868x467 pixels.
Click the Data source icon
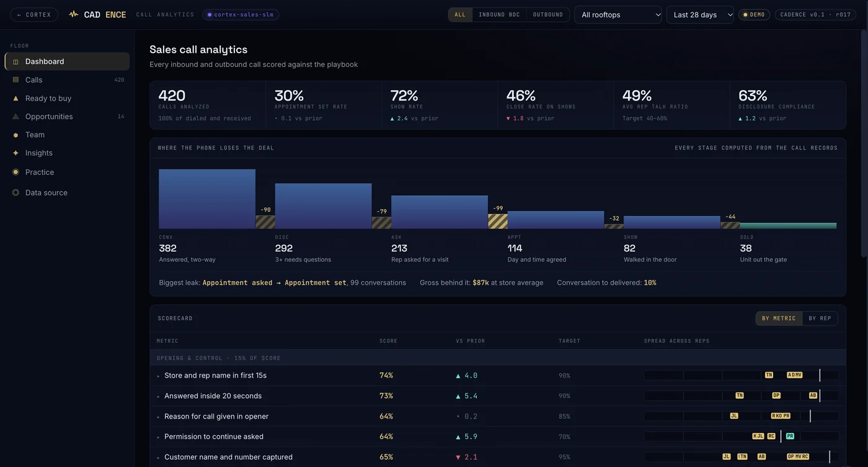(x=15, y=192)
